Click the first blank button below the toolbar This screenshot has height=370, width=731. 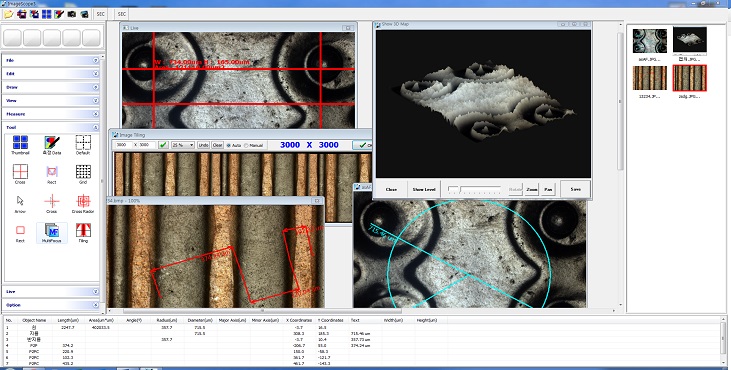click(x=13, y=38)
